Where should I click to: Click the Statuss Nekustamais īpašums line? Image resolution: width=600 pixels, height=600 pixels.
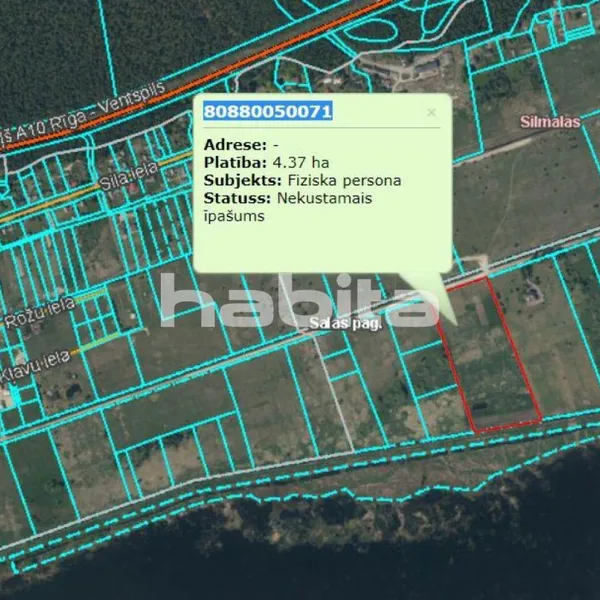(x=288, y=207)
